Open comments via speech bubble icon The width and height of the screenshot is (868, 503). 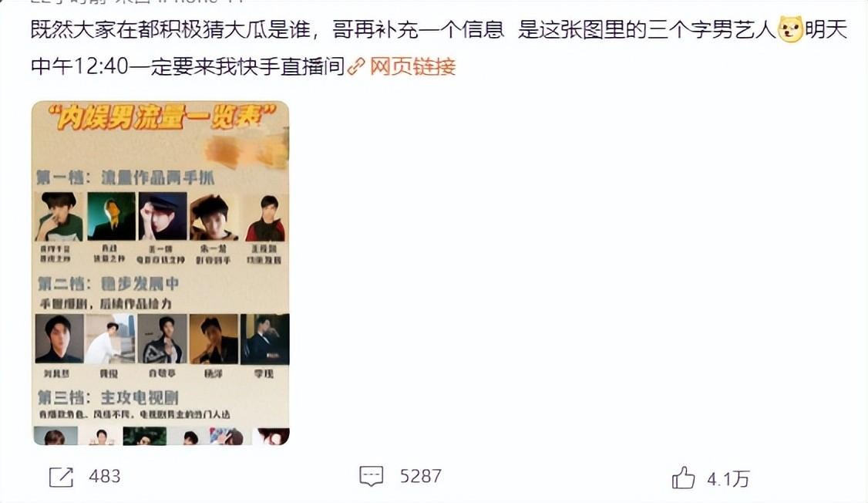point(371,477)
